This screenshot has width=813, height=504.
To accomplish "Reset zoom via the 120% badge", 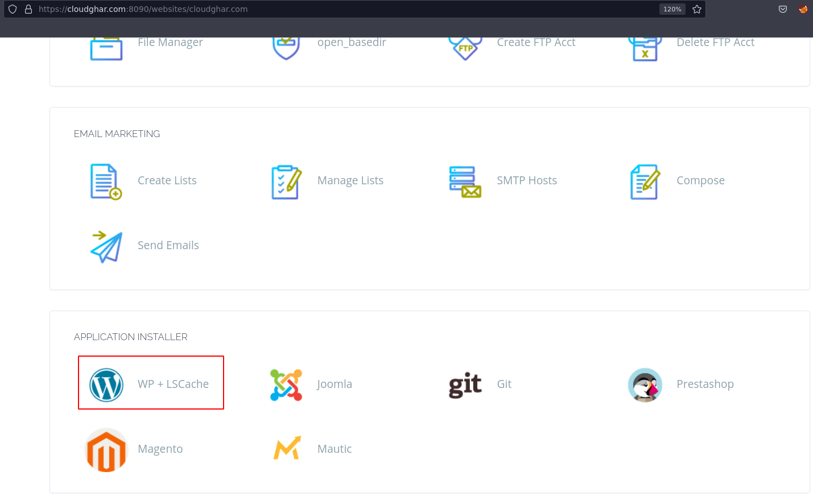I will (672, 9).
